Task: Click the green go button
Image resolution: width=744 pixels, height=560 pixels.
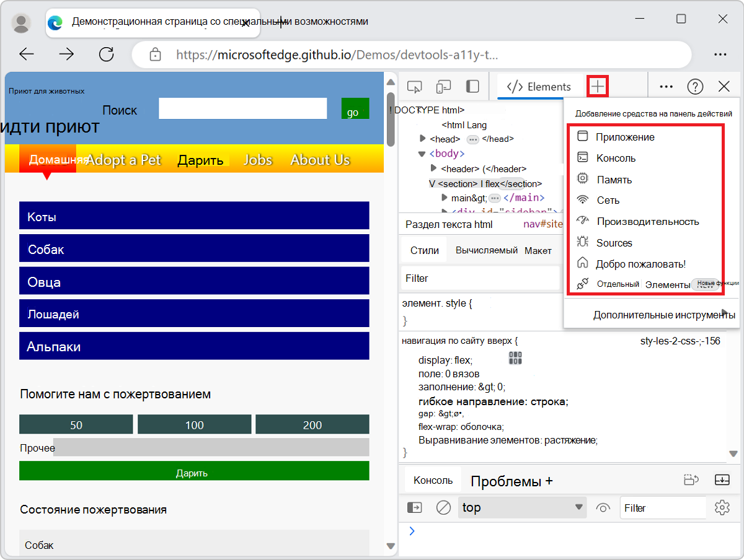Action: [355, 108]
